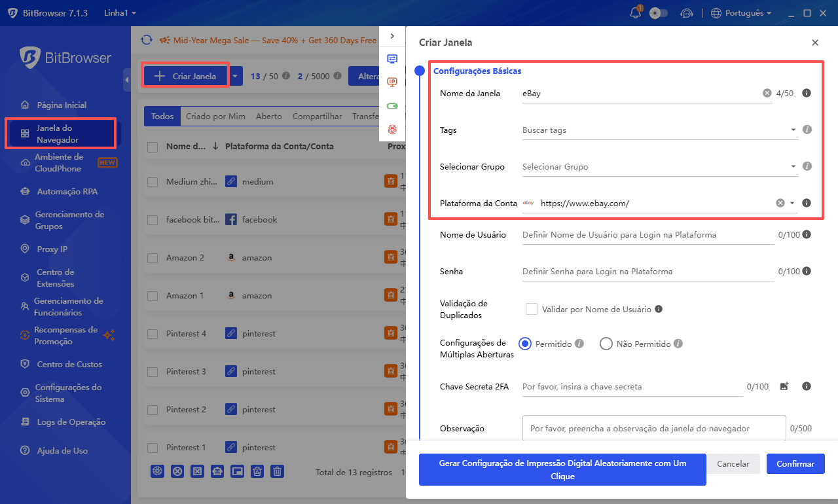838x504 pixels.
Task: Collapse the side icon strip with chevron
Action: point(392,36)
